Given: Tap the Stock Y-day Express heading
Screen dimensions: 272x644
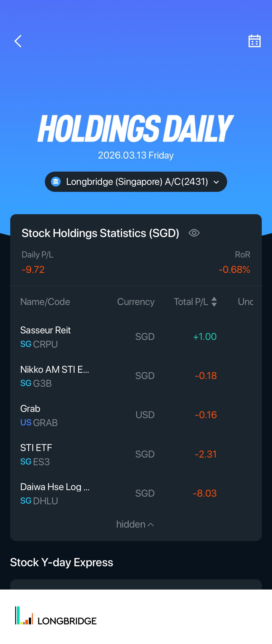Looking at the screenshot, I should click(62, 563).
